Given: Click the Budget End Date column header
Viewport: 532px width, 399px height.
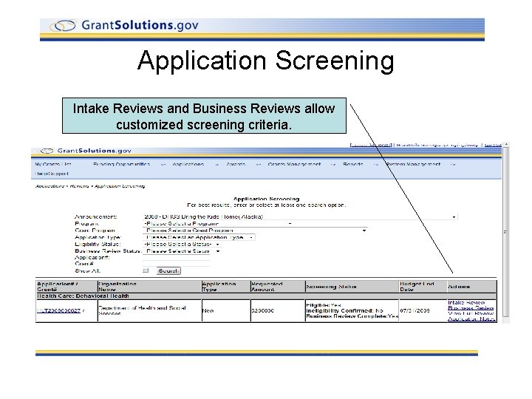Looking at the screenshot, I should [423, 287].
